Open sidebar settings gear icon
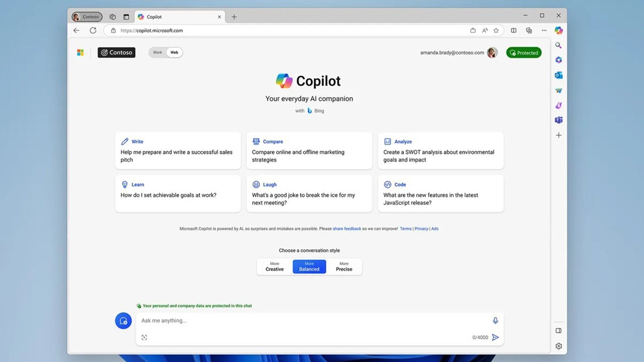Viewport: 644px width, 362px height. click(x=558, y=346)
